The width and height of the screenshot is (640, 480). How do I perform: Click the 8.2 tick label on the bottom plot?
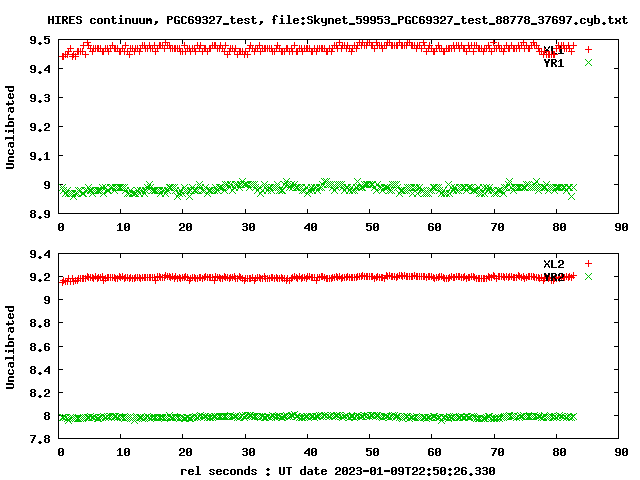pyautogui.click(x=40, y=393)
